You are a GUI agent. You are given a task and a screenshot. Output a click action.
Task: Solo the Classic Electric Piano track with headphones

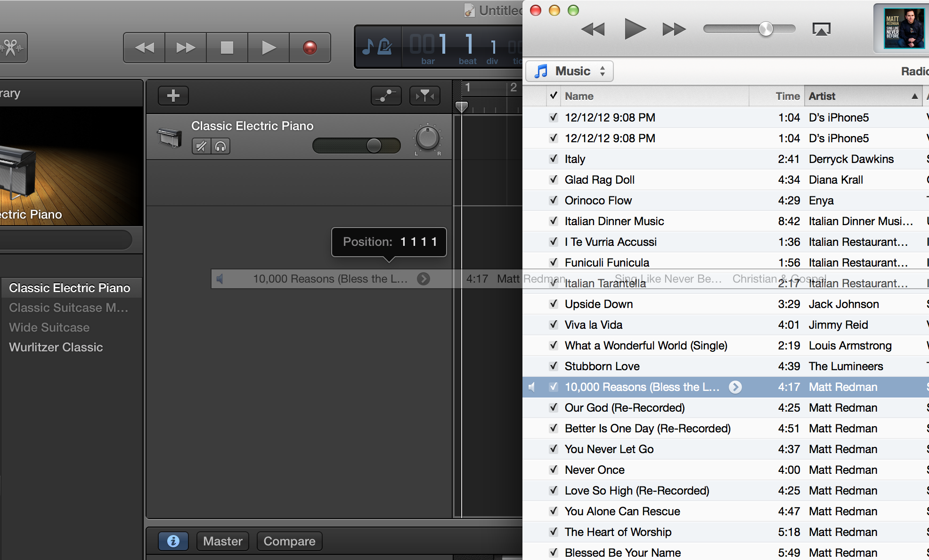tap(220, 146)
